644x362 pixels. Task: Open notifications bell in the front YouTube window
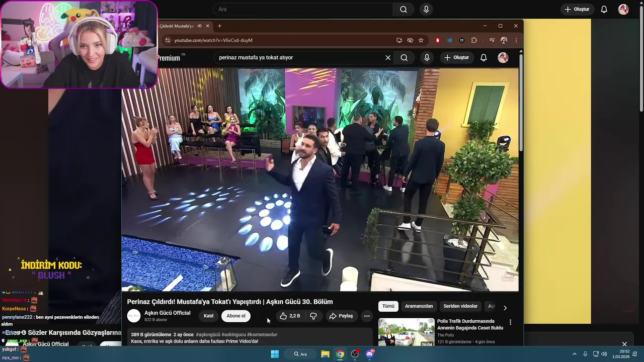(x=484, y=58)
